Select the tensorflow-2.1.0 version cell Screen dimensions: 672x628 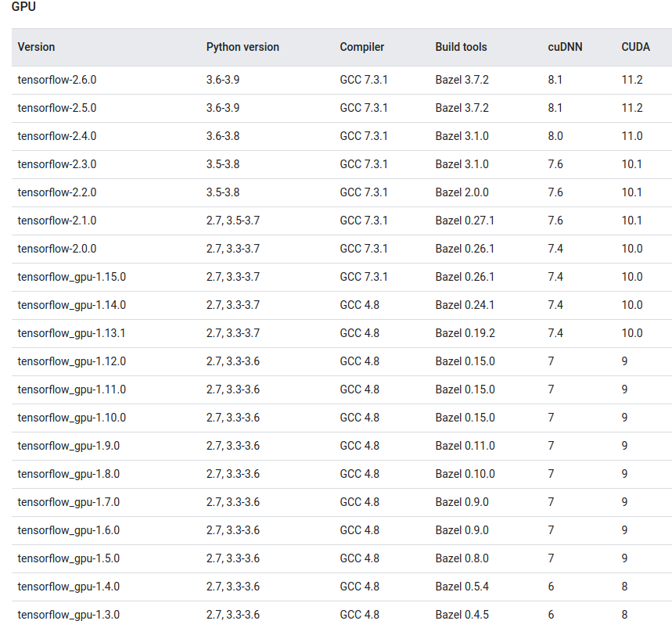point(56,221)
